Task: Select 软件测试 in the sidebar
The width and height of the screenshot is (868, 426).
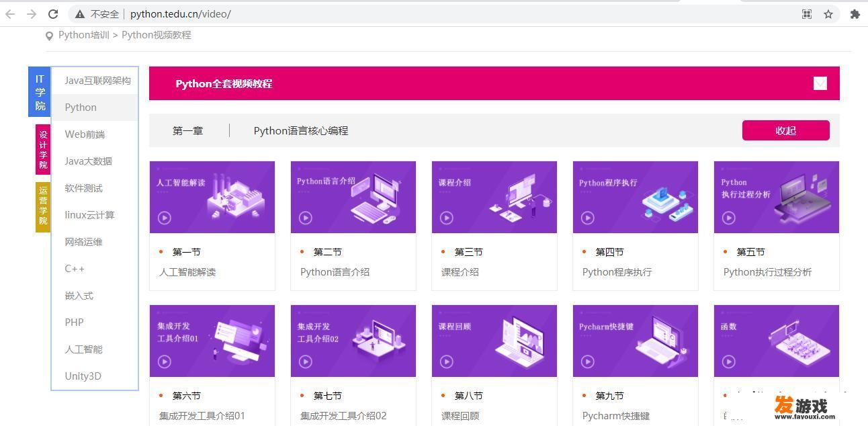Action: click(x=95, y=188)
